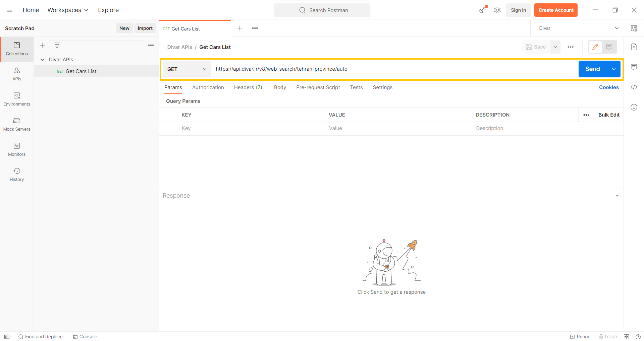Click the Create Account button

(556, 10)
